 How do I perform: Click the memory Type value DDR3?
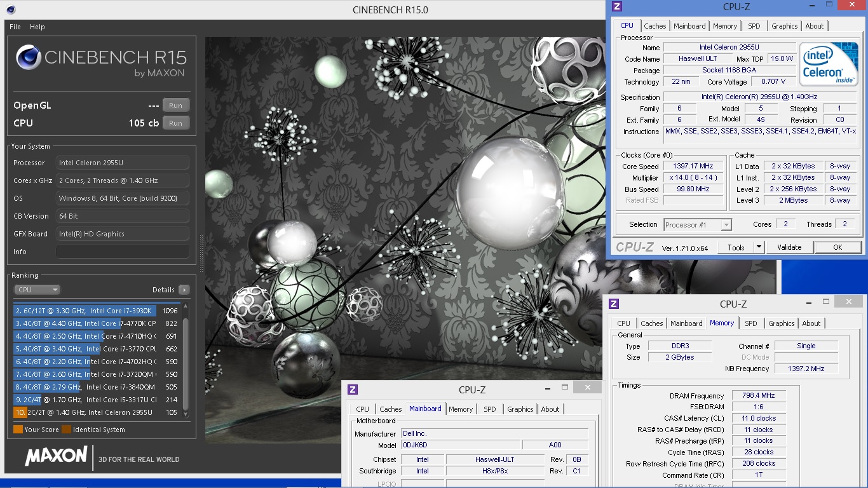point(679,346)
